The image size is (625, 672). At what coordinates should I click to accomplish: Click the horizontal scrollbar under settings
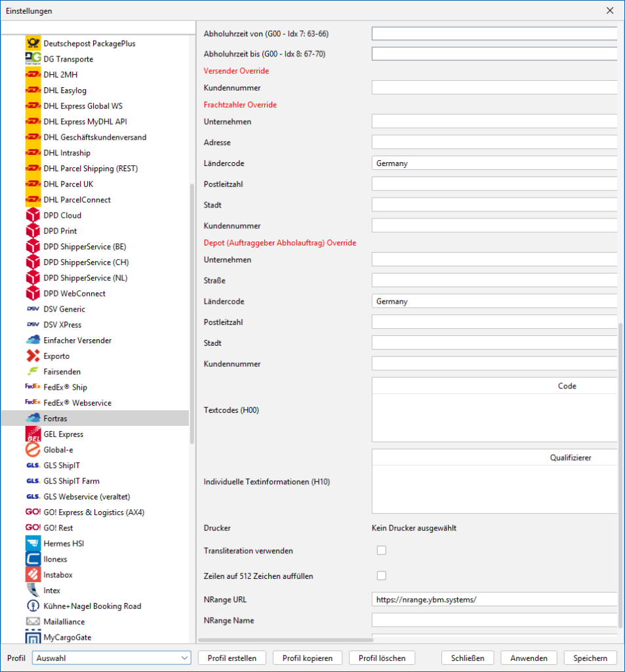click(285, 640)
